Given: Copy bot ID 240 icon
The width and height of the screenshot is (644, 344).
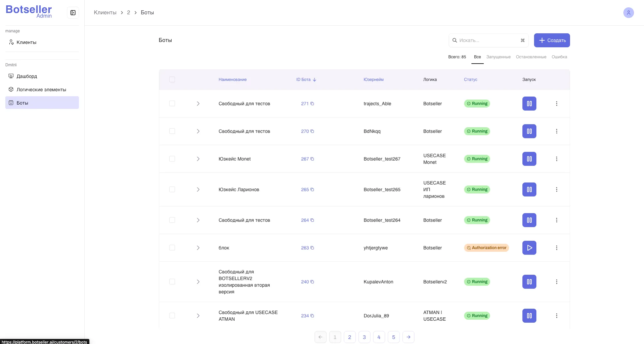Looking at the screenshot, I should [312, 282].
